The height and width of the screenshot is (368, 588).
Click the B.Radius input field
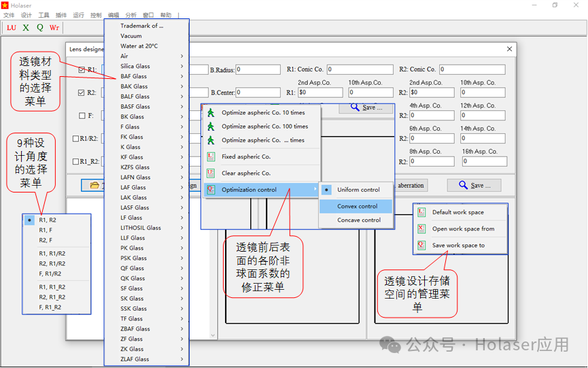click(258, 70)
